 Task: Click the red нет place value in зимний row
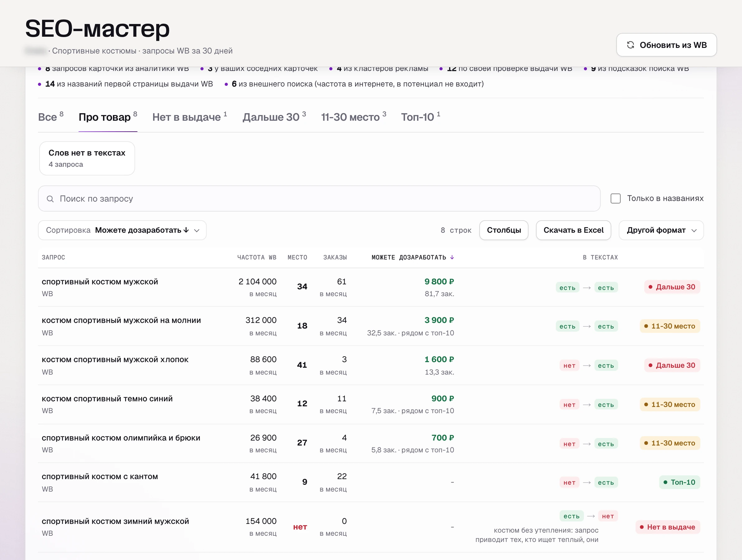coord(300,527)
